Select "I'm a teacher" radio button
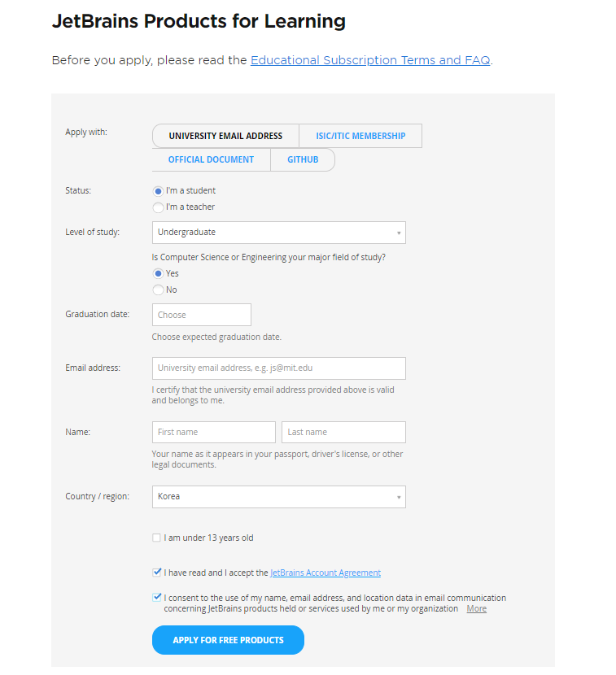 [158, 207]
